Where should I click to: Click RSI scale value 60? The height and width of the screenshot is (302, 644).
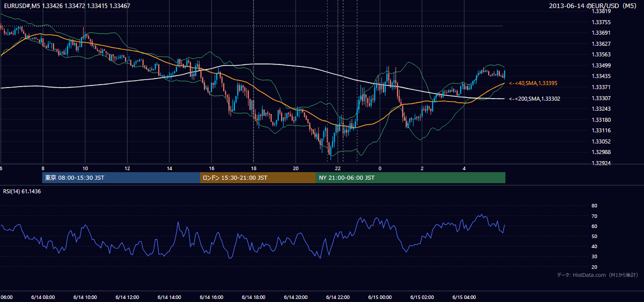[594, 226]
